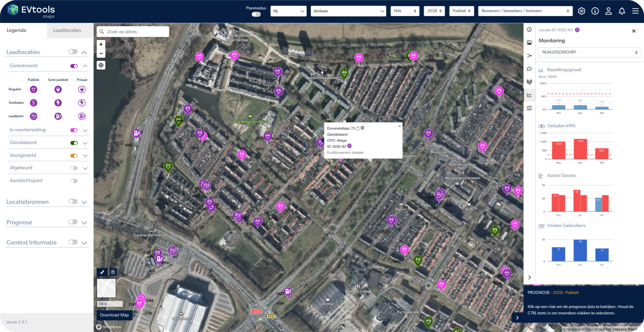This screenshot has width=644, height=332.
Task: Click the Zoek op adres search field
Action: click(136, 32)
